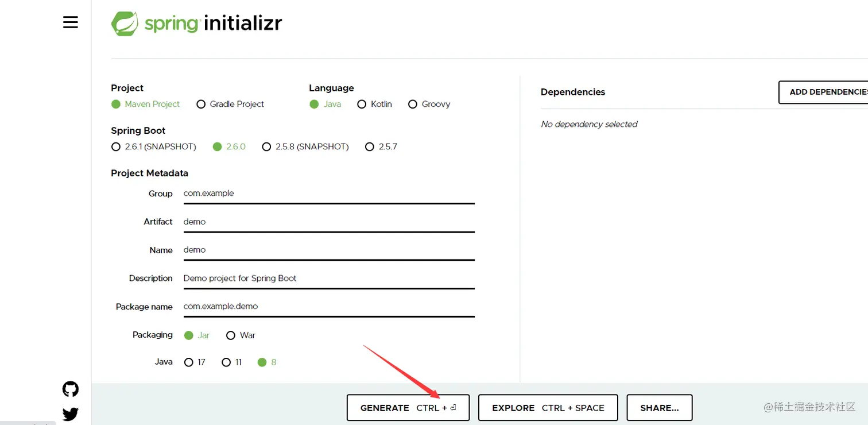Screen dimensions: 868x425
Task: Select Java version 11
Action: 232,362
